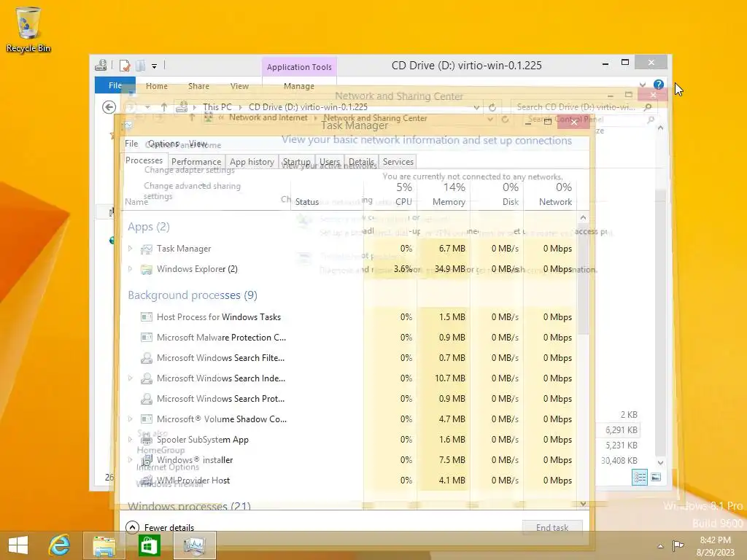Select the Application Tools contextual tab
747x560 pixels.
[x=299, y=67]
